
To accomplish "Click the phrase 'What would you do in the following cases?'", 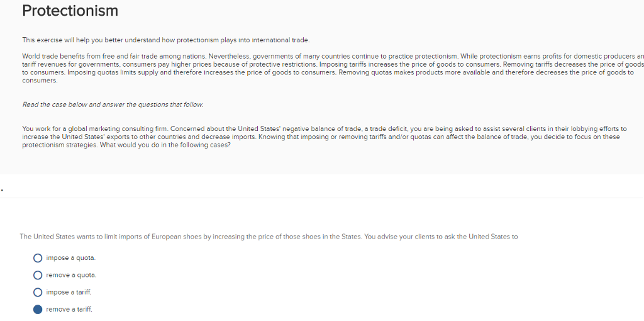I will [x=165, y=145].
